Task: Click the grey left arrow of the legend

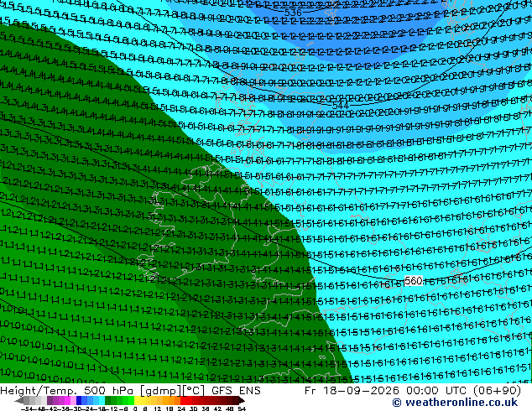Action: click(19, 400)
